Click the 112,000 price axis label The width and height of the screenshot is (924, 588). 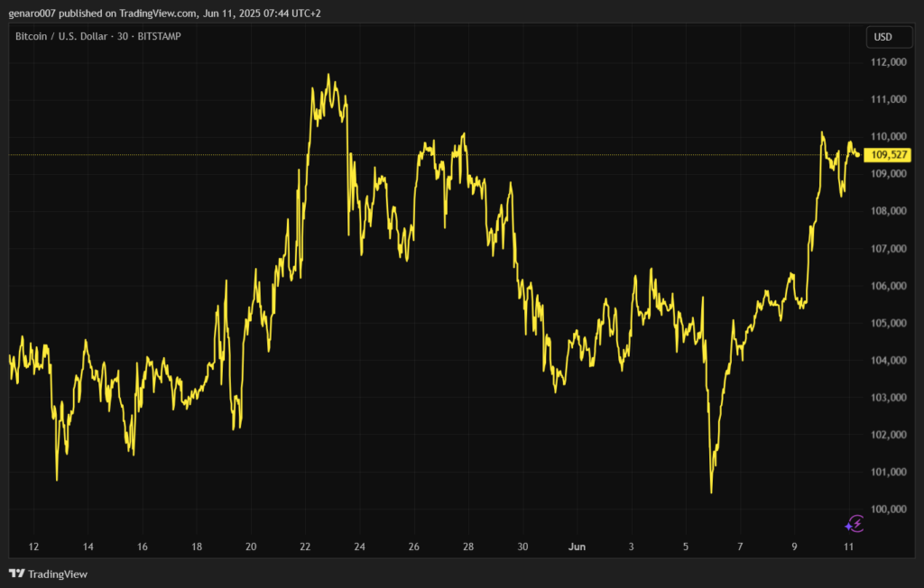889,62
